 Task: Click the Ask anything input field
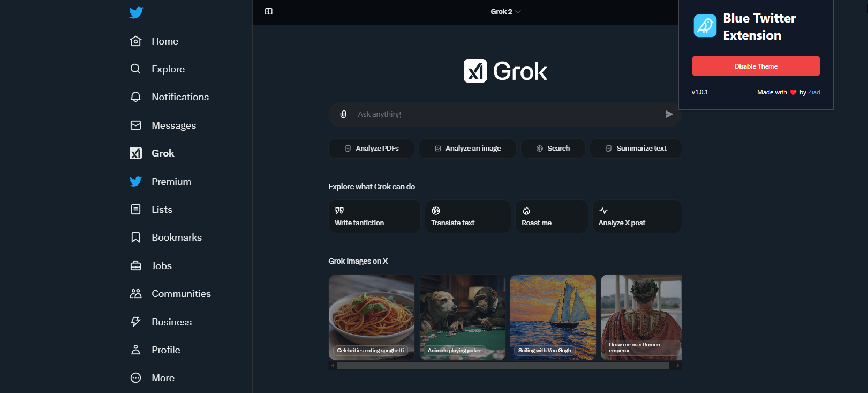(505, 114)
